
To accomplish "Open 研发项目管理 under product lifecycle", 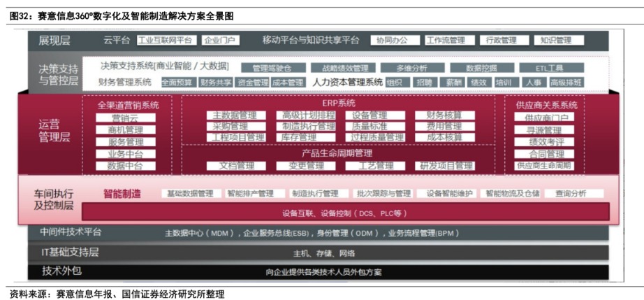I will (x=444, y=166).
